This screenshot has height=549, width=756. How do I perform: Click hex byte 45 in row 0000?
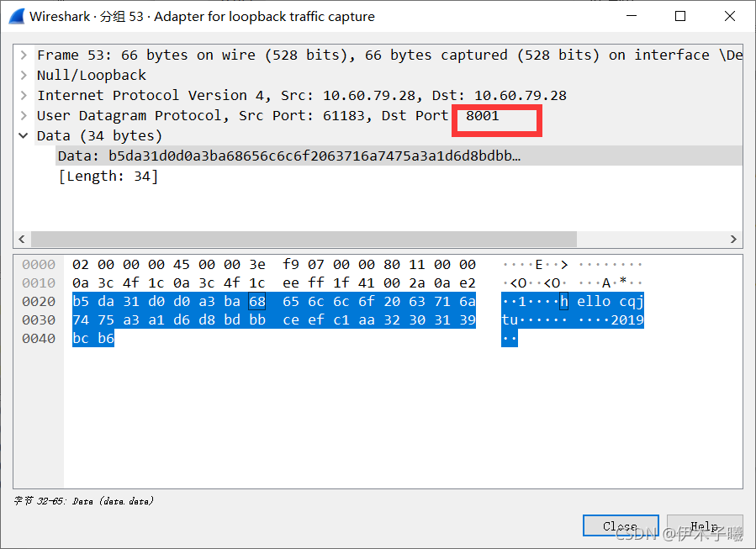pos(182,265)
